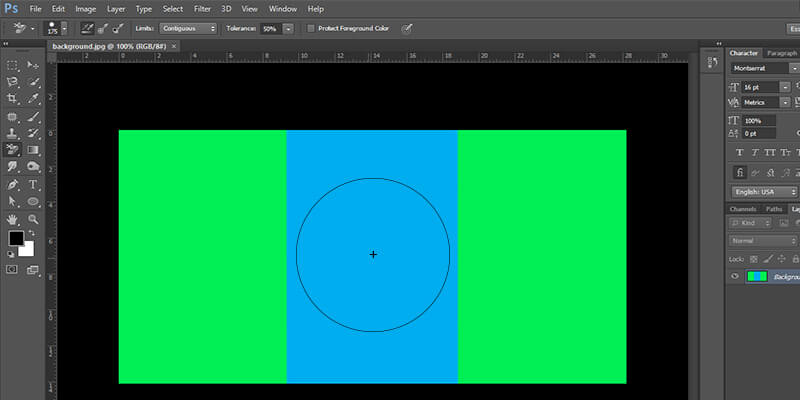The height and width of the screenshot is (400, 800).
Task: Toggle tablet pressure for size
Action: tap(407, 29)
